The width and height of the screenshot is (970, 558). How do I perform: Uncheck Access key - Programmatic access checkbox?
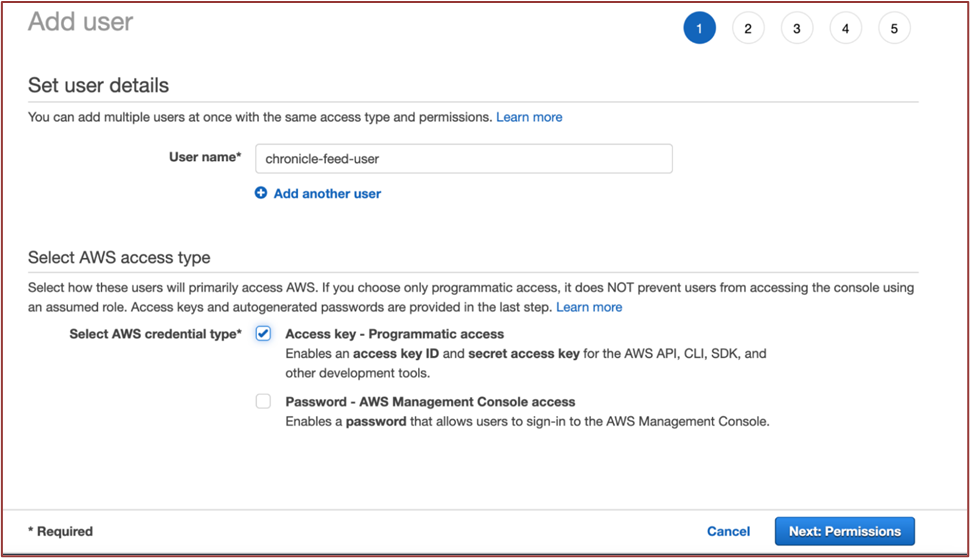point(264,333)
